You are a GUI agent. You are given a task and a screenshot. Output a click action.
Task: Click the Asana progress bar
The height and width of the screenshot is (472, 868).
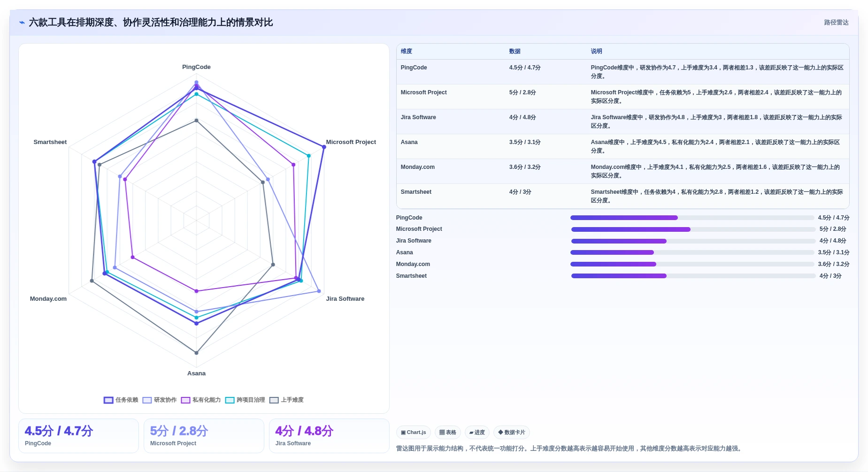pos(692,252)
